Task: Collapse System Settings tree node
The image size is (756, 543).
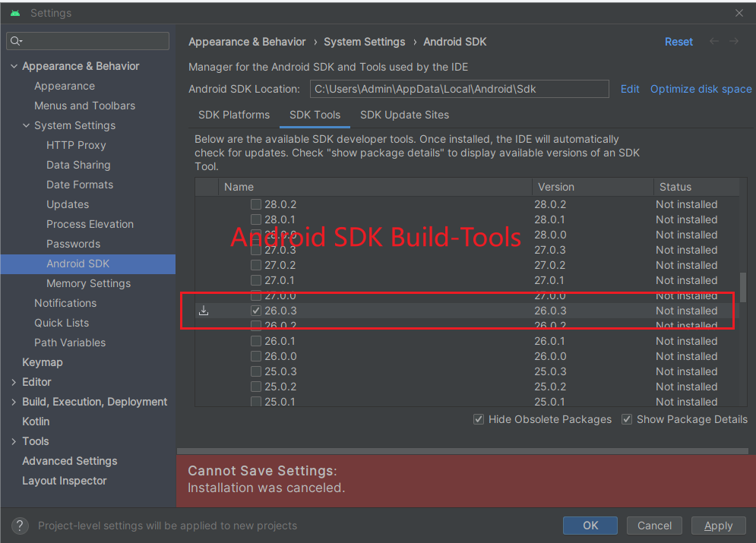Action: pos(26,125)
